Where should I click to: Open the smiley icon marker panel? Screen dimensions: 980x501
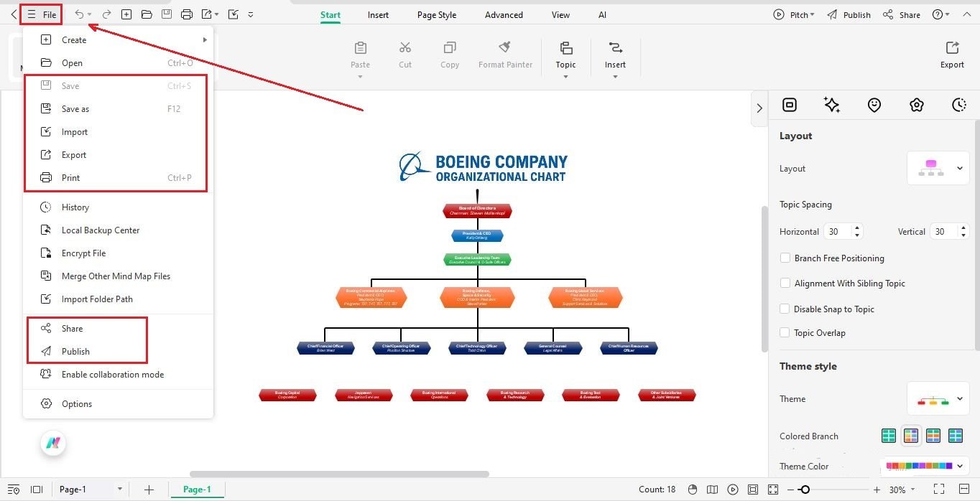(x=874, y=106)
